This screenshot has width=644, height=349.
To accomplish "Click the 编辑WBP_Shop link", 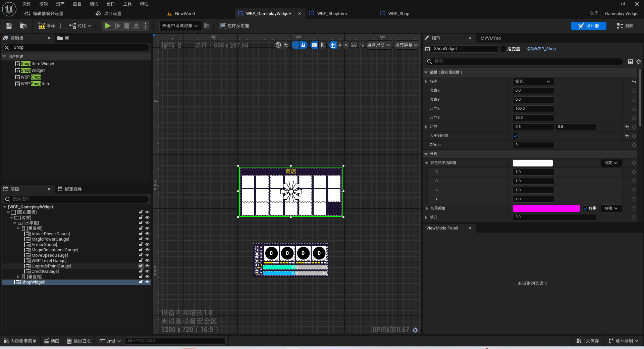I will tap(541, 49).
